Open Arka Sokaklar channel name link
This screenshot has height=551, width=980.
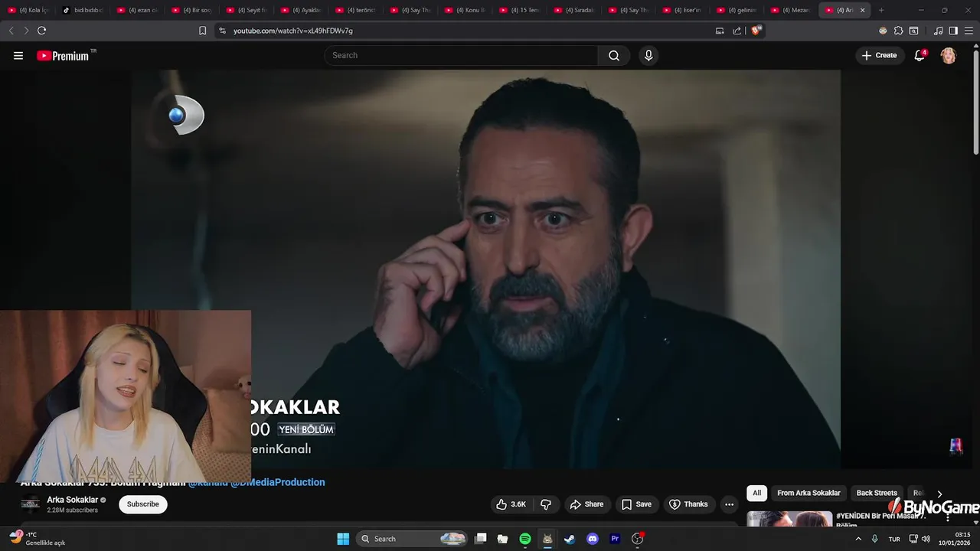coord(73,500)
